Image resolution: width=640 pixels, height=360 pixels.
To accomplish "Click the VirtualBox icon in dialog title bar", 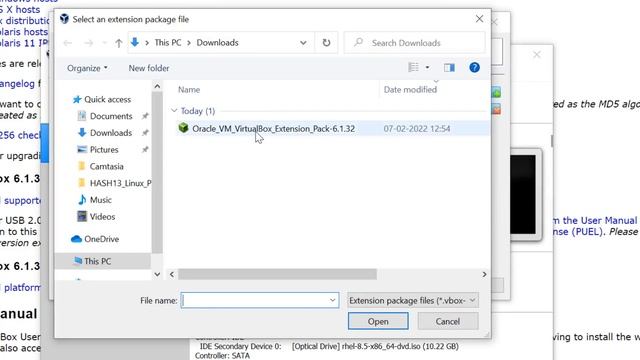I will tap(64, 19).
